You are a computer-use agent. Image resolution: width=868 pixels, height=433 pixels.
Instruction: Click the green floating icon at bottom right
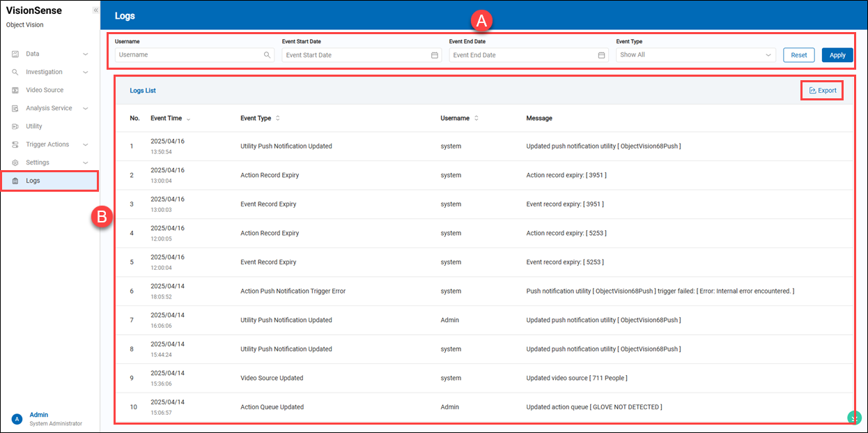coord(854,417)
